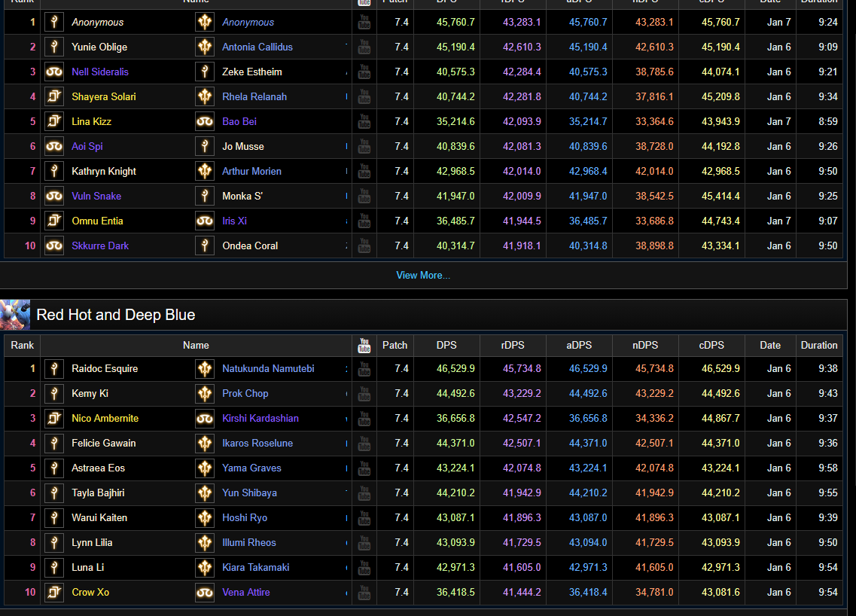This screenshot has height=616, width=856.
Task: Sort by the nDPS column header
Action: coord(645,345)
